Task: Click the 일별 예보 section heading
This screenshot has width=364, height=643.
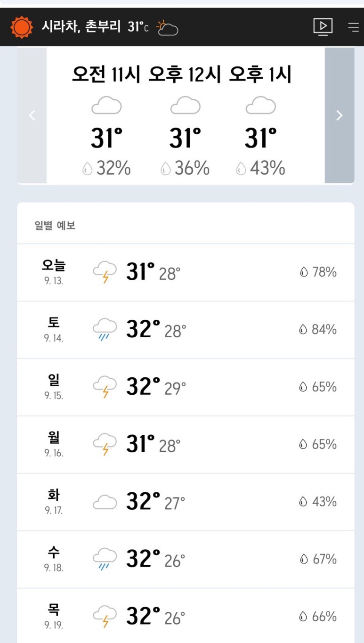Action: click(55, 226)
